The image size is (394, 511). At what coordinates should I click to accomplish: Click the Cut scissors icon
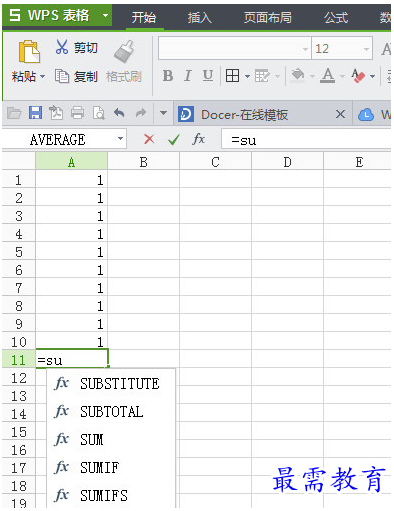click(62, 47)
